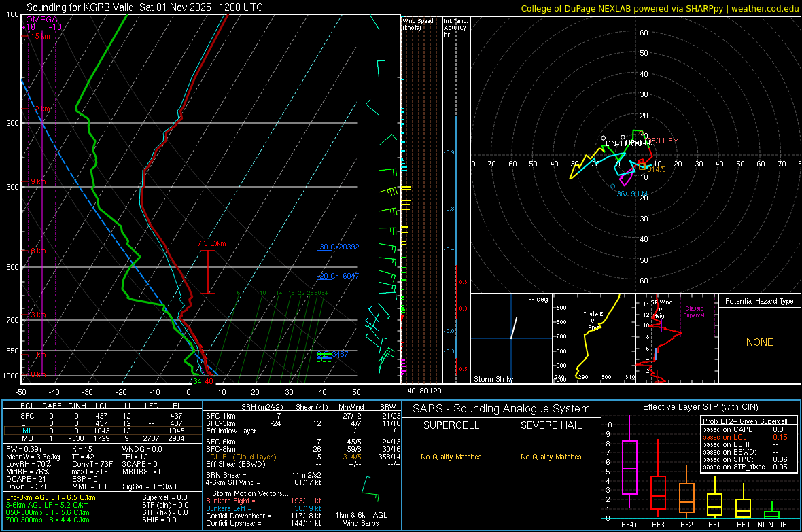Click the 'Eff Inflow Layer' row label
Image resolution: width=802 pixels, height=532 pixels.
(x=230, y=431)
